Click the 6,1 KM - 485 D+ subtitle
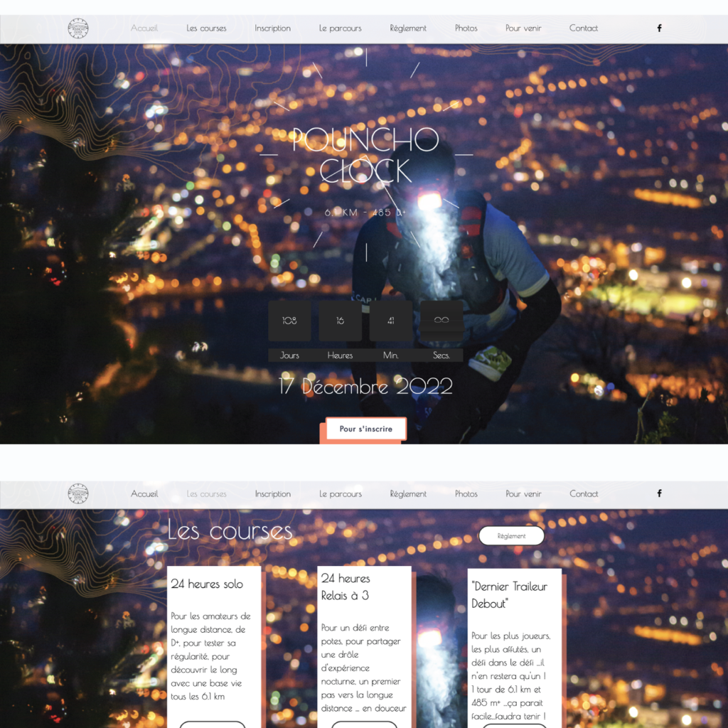The image size is (728, 728). pyautogui.click(x=365, y=213)
